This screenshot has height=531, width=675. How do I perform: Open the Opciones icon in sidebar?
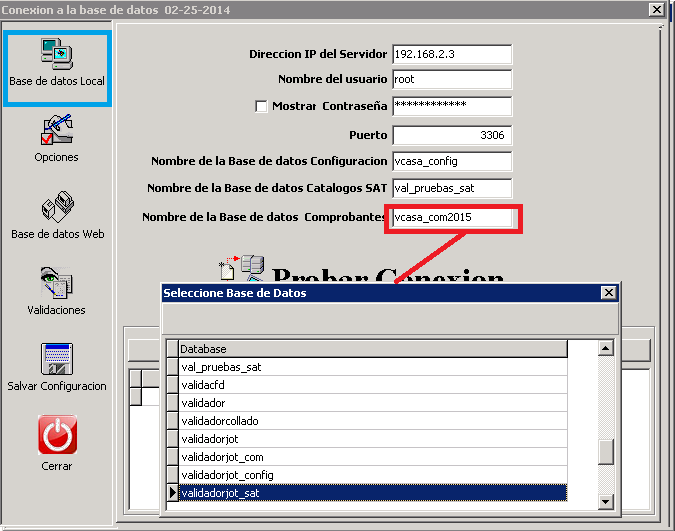point(57,138)
